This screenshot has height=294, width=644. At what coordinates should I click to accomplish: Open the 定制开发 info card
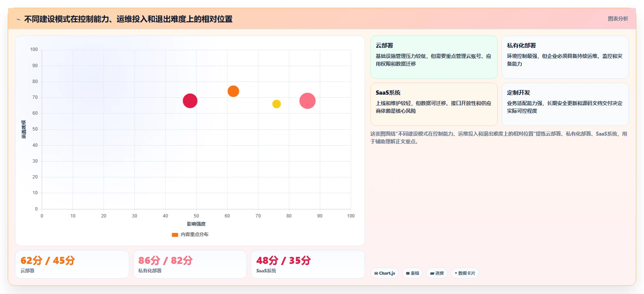click(565, 104)
